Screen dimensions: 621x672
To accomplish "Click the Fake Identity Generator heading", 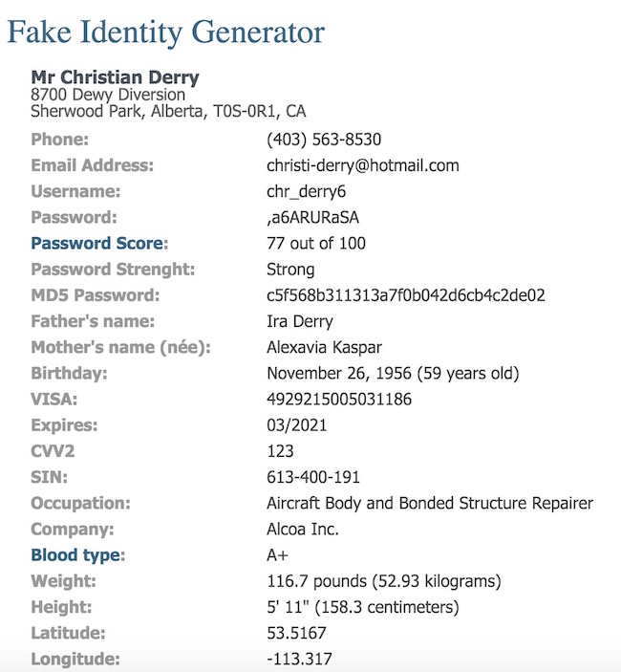I will tap(166, 33).
